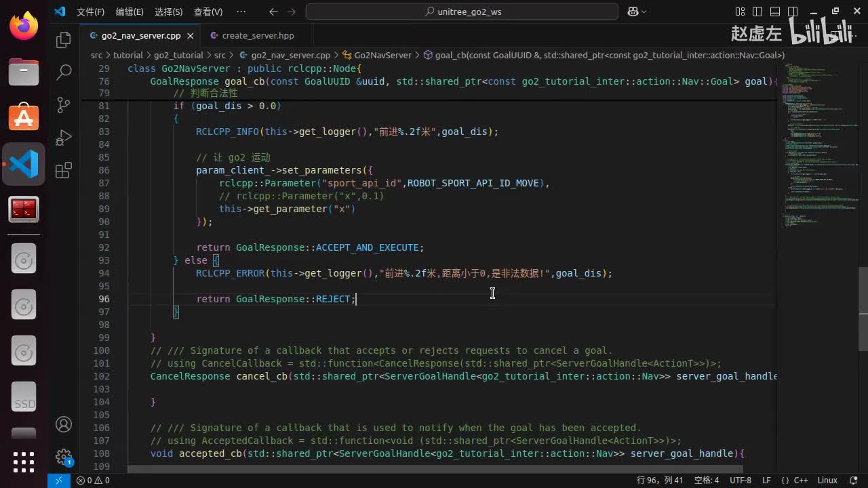
Task: Open the Copilot dropdown arrow
Action: click(x=644, y=12)
